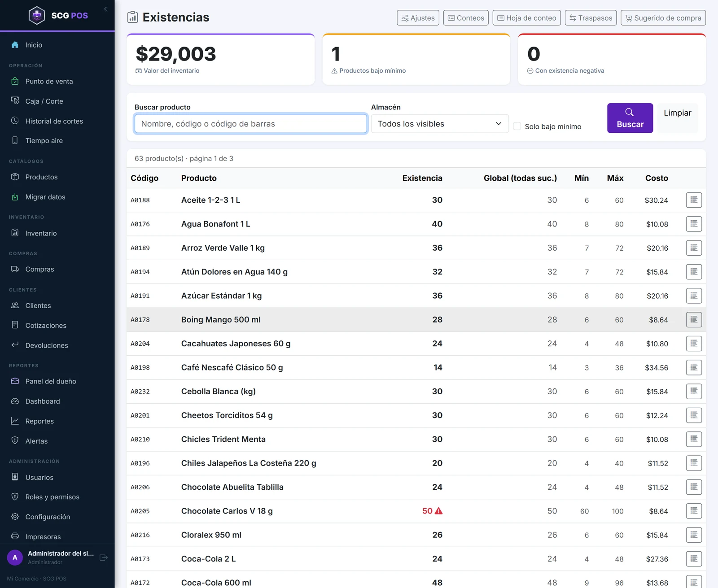This screenshot has width=718, height=588.
Task: Open the detail icon for Coca-Cola 2 L
Action: click(x=694, y=559)
